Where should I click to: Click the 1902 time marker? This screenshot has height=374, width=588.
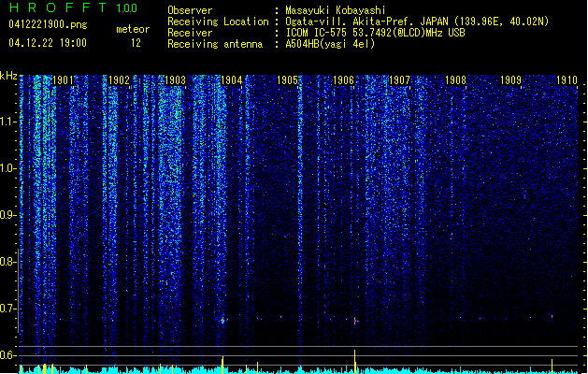pos(119,79)
